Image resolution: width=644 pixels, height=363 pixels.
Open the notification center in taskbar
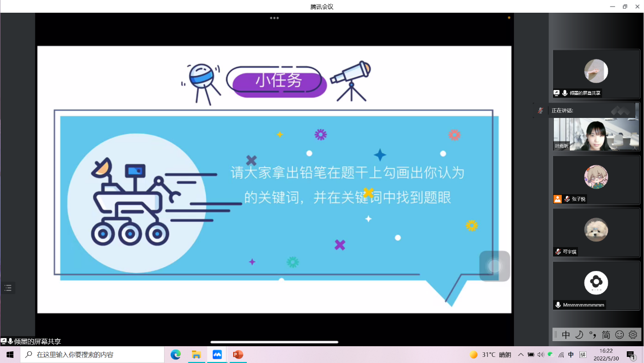pyautogui.click(x=631, y=355)
